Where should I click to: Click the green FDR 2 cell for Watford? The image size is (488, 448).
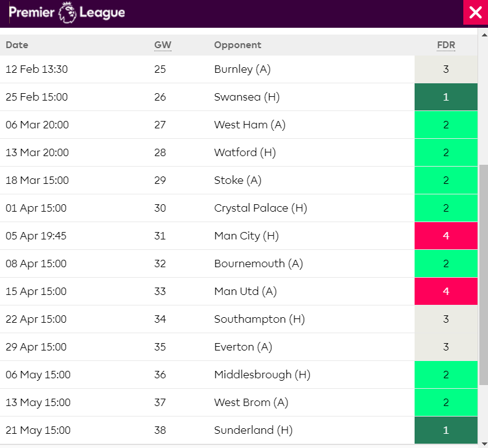click(446, 152)
